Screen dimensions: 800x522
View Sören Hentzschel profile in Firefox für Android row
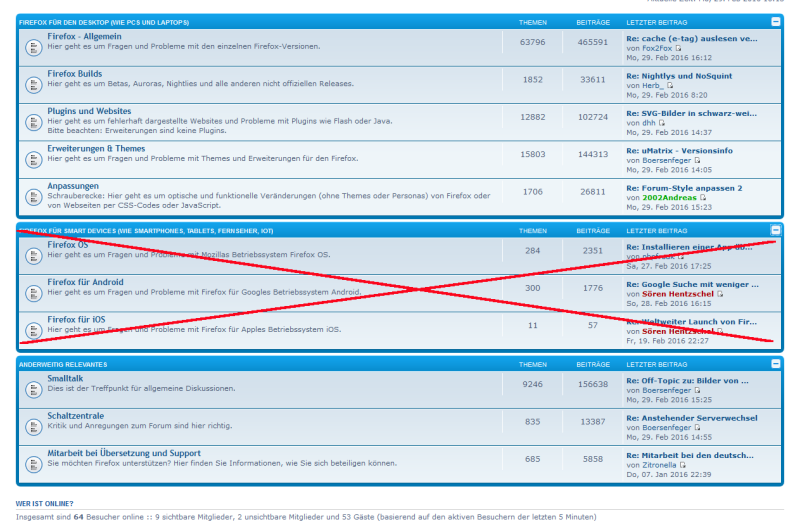[678, 294]
